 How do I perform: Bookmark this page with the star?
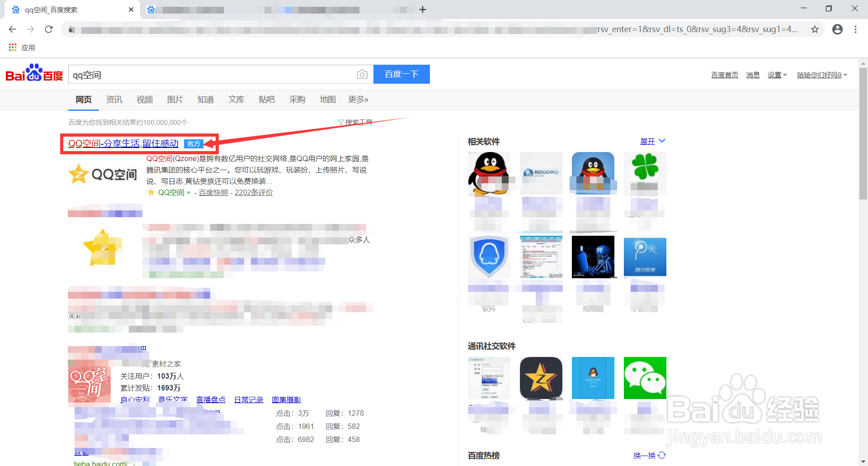pos(815,29)
